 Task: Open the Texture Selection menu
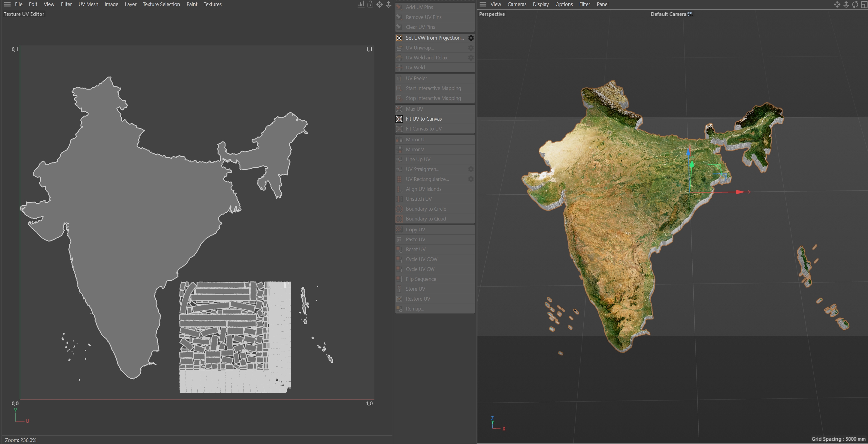(161, 4)
